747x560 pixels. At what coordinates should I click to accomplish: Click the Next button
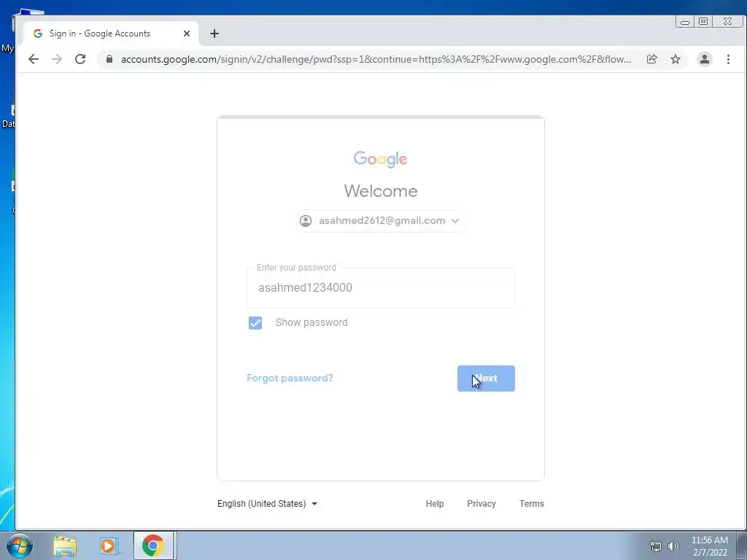[x=486, y=378]
